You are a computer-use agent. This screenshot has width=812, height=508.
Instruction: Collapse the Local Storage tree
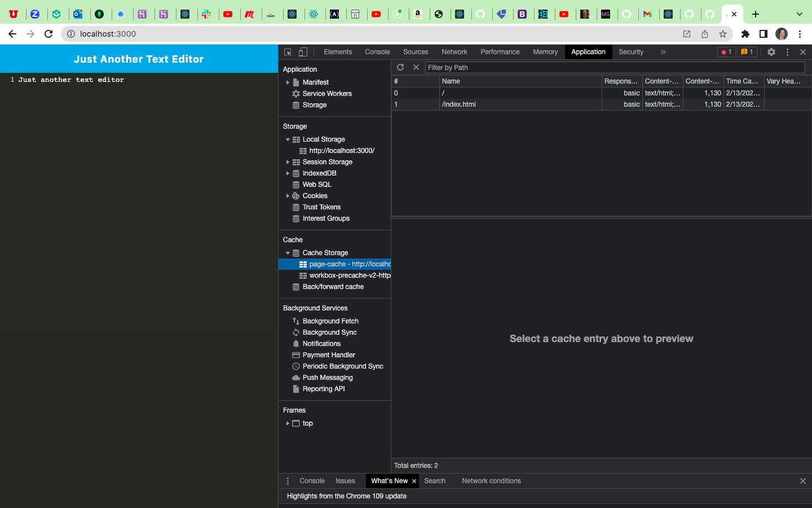288,139
